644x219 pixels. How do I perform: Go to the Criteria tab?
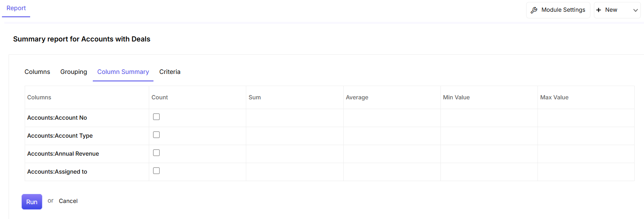pyautogui.click(x=170, y=72)
